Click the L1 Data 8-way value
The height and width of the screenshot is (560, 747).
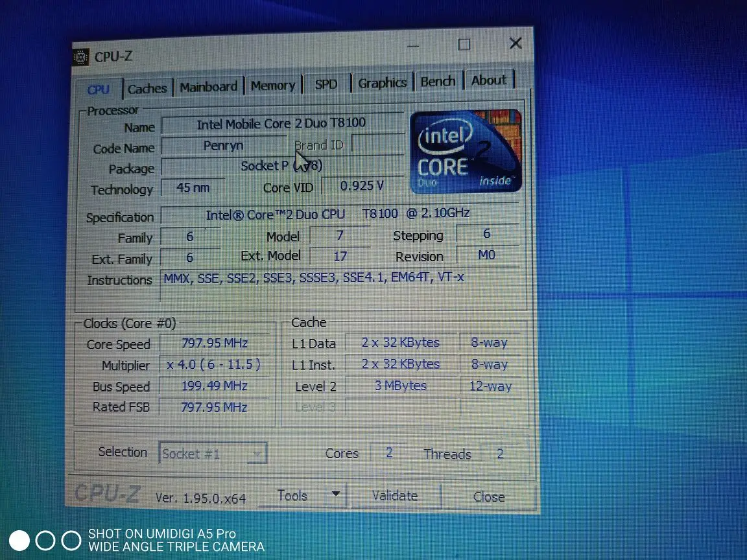[x=490, y=343]
